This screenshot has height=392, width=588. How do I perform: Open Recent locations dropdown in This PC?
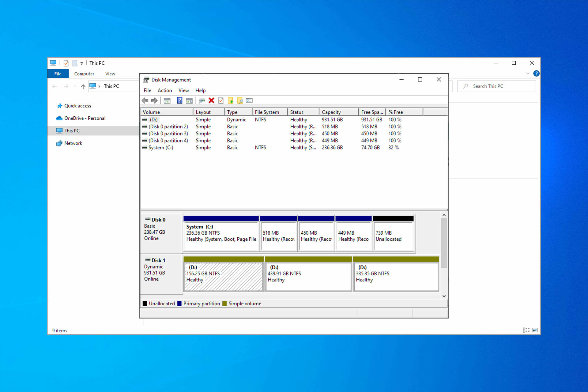75,86
